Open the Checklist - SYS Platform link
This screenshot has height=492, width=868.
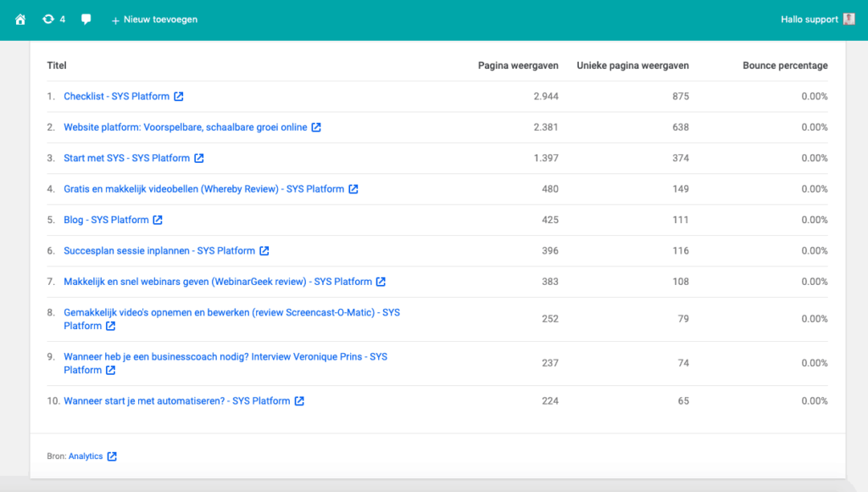(x=116, y=97)
